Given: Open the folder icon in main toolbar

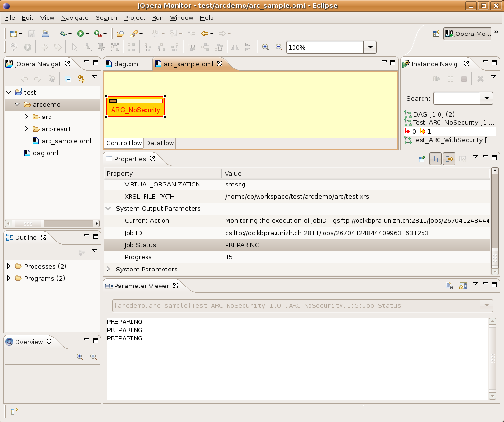Looking at the screenshot, I should (x=120, y=34).
